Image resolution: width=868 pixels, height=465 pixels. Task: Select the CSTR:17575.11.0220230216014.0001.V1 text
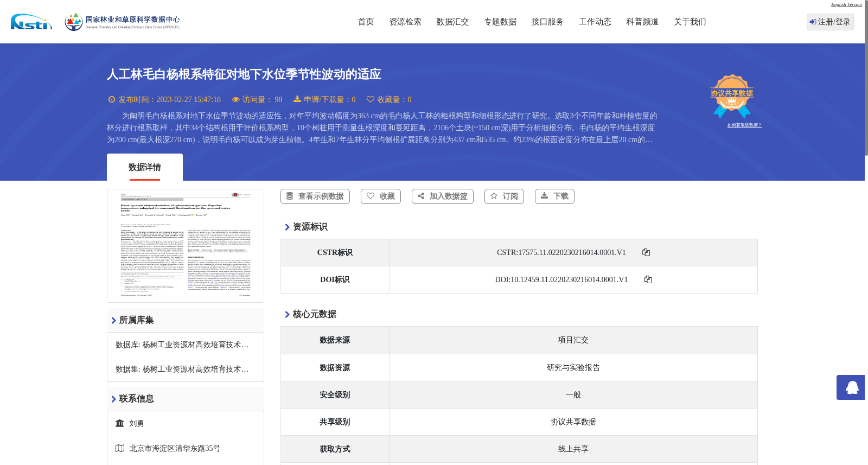point(561,252)
